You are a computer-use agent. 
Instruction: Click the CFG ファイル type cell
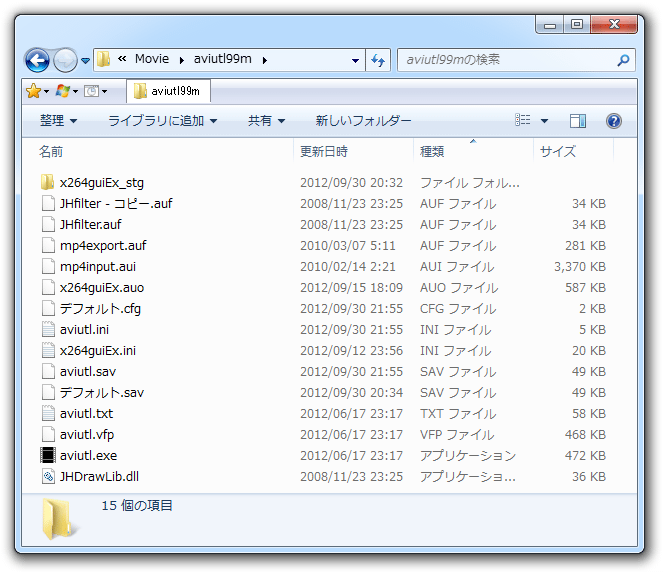click(x=458, y=309)
